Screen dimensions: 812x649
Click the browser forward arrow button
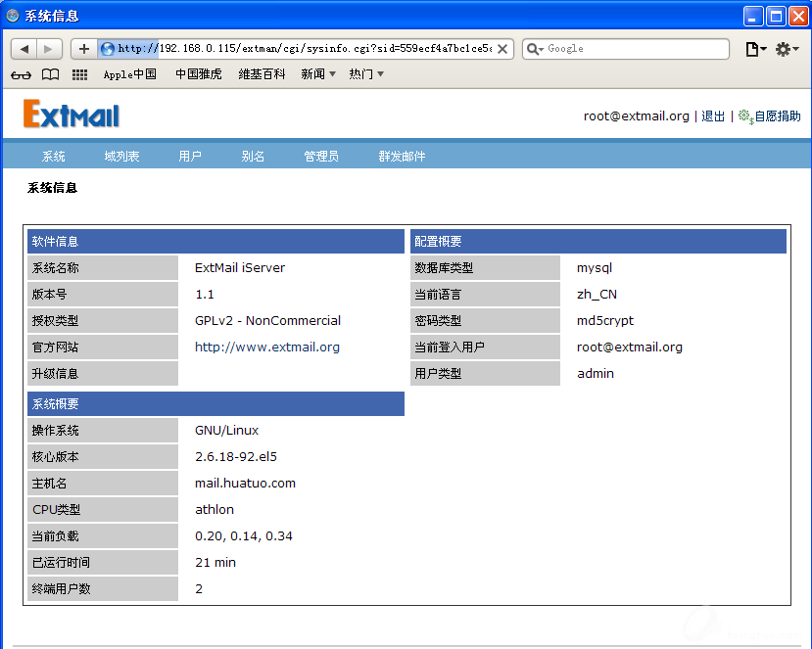coord(50,49)
